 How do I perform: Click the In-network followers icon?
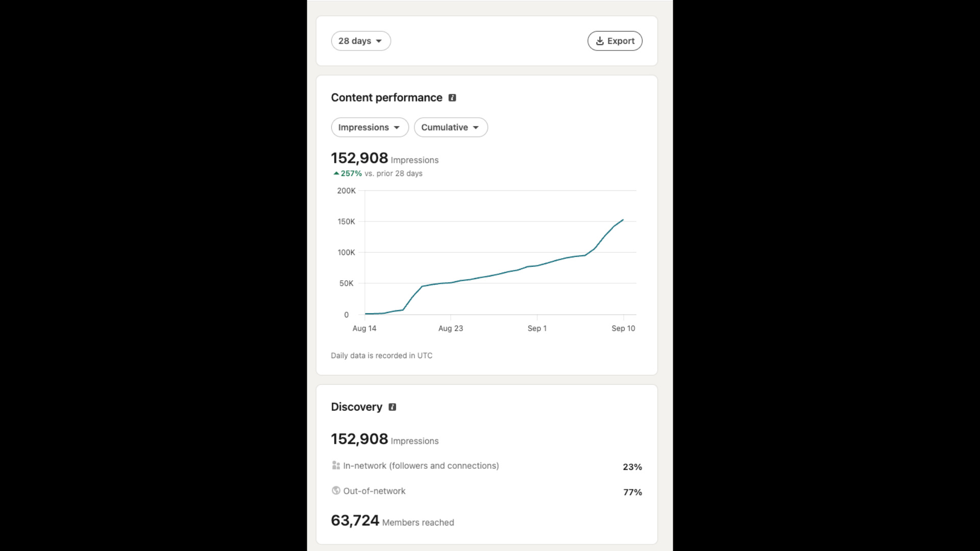click(336, 465)
